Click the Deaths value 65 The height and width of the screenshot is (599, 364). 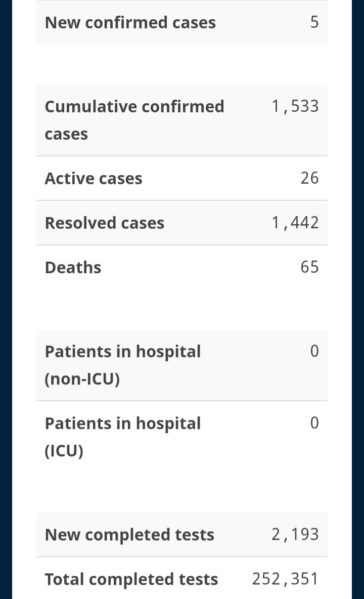309,267
